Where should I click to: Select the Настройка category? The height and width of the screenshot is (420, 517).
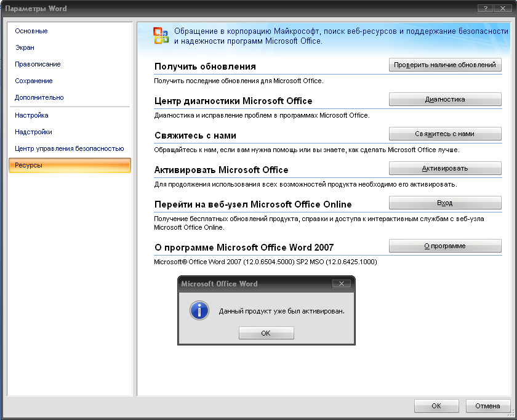(31, 115)
